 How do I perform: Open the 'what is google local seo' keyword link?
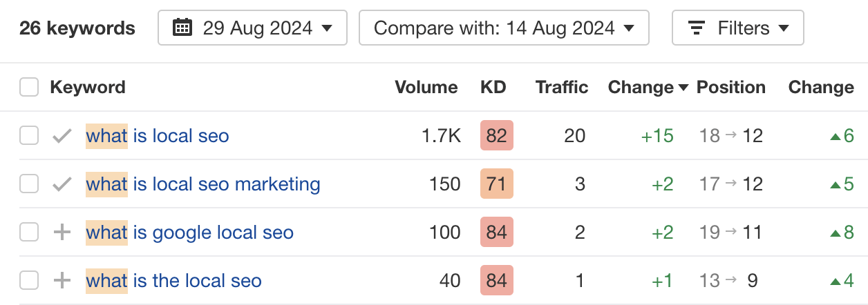190,233
